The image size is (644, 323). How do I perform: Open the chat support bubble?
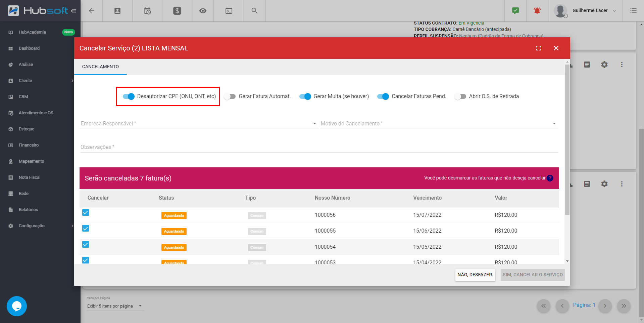pos(17,306)
